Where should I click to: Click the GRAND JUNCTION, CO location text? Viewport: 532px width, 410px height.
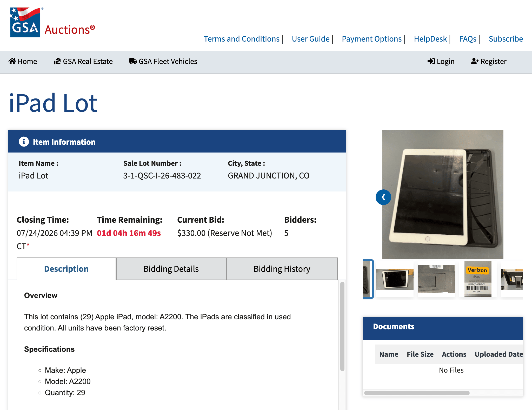pos(269,176)
